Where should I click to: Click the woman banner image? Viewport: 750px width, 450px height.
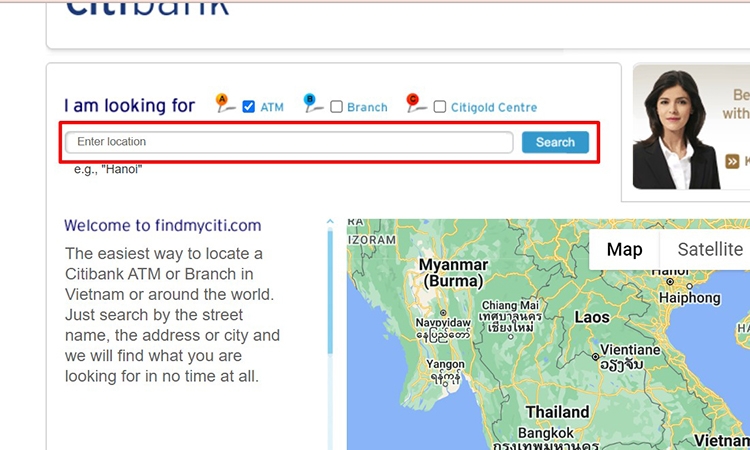click(x=675, y=130)
